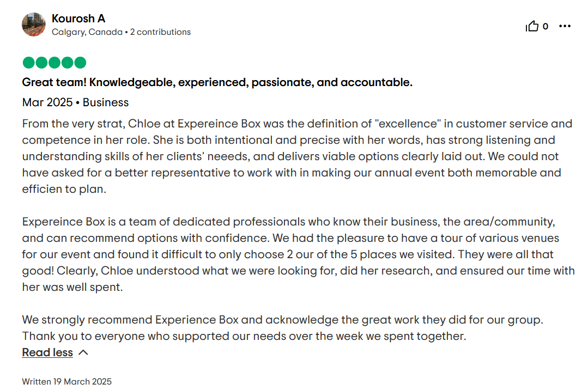Click the "Written 19 March 2025" date text

click(66, 381)
